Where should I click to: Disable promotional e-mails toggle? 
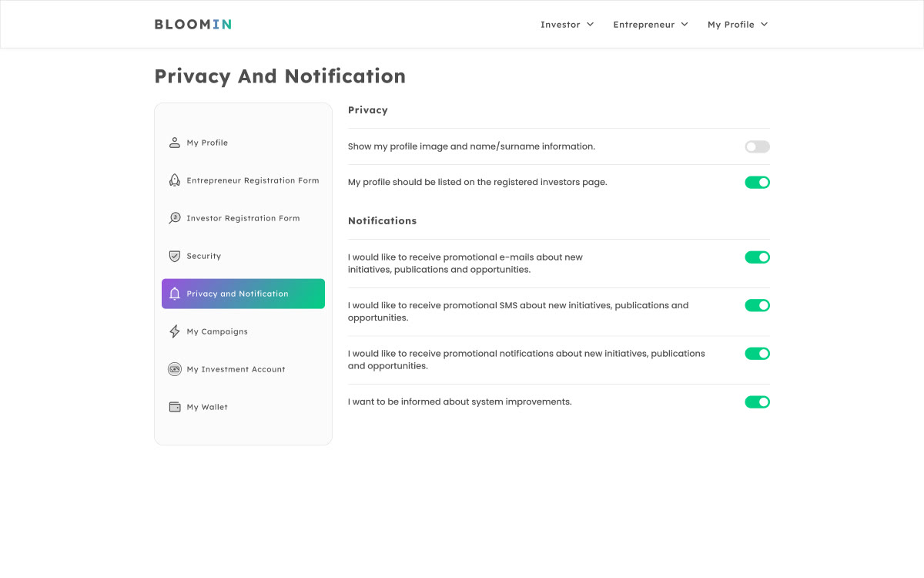pos(757,257)
